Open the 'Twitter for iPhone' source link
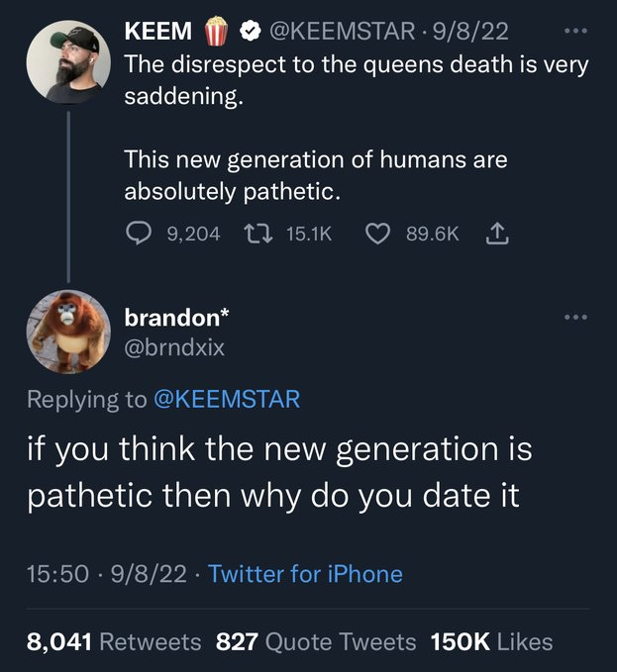 [306, 574]
